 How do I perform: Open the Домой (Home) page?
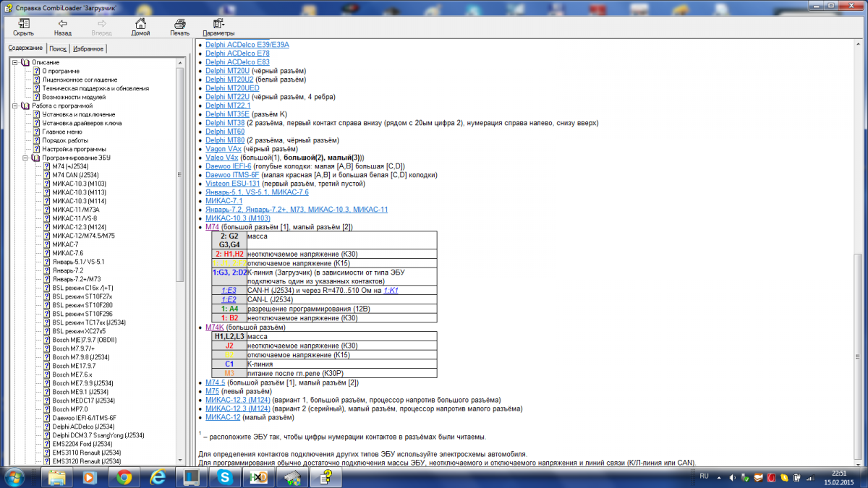(140, 27)
